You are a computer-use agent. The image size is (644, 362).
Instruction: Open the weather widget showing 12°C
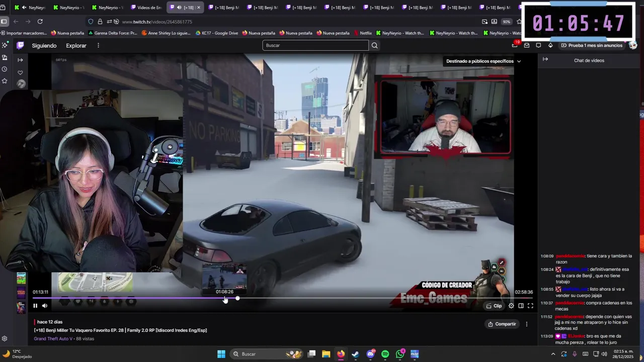click(x=17, y=354)
